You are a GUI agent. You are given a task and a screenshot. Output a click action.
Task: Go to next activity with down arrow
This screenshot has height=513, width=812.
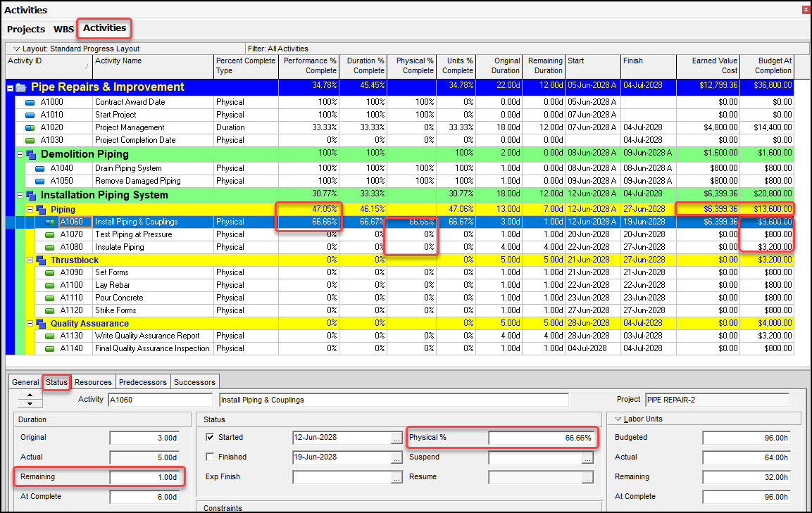coord(30,404)
